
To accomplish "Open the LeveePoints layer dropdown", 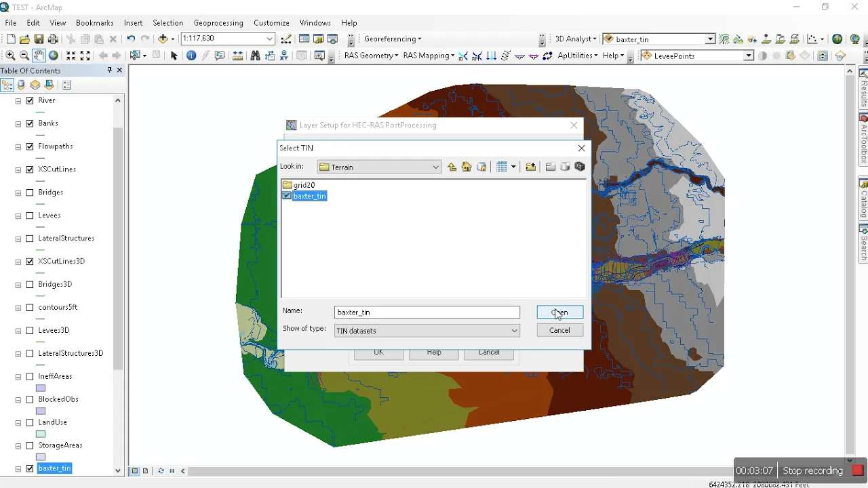I will click(749, 56).
